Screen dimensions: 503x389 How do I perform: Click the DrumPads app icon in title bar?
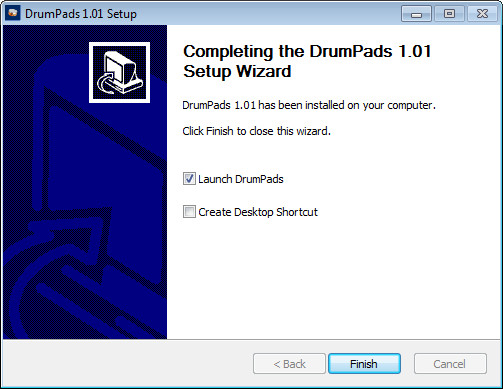click(13, 14)
